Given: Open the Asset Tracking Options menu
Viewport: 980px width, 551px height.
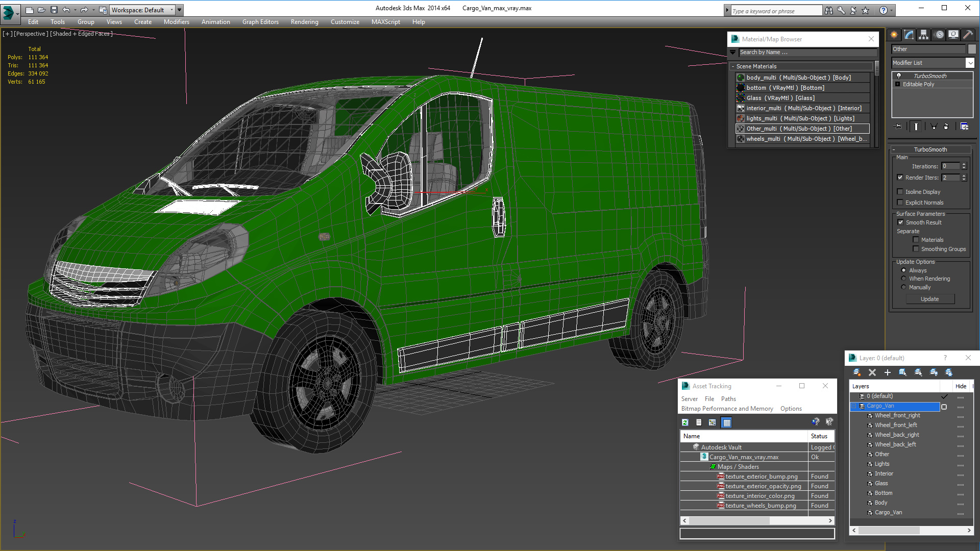Looking at the screenshot, I should coord(791,409).
